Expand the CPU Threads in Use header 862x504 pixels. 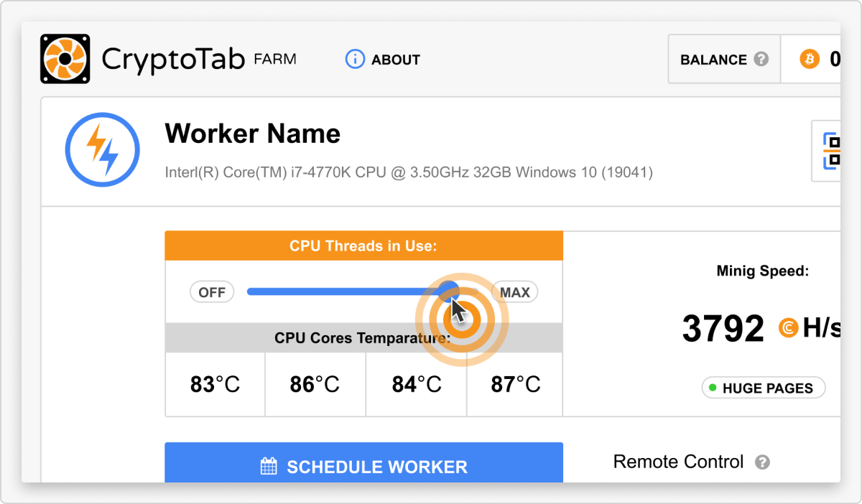(363, 246)
